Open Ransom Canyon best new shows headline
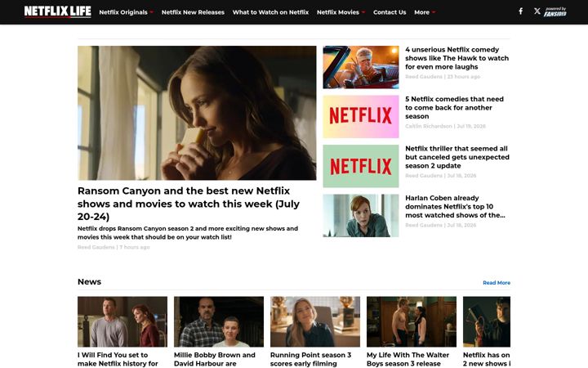The width and height of the screenshot is (588, 368). [x=189, y=204]
